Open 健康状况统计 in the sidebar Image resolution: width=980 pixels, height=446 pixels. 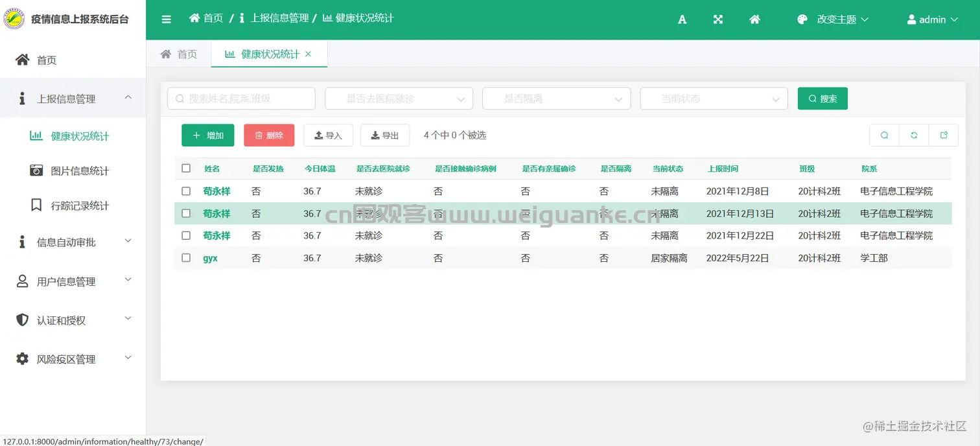click(73, 135)
